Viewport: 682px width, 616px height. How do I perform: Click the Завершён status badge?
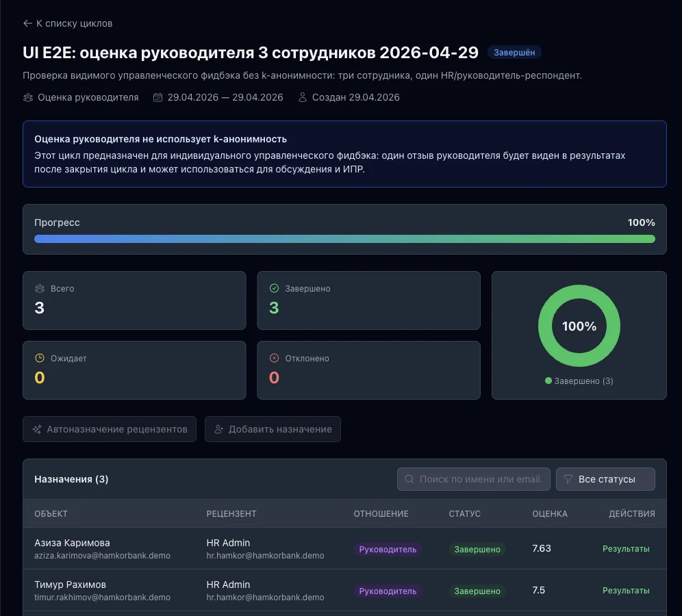coord(514,53)
